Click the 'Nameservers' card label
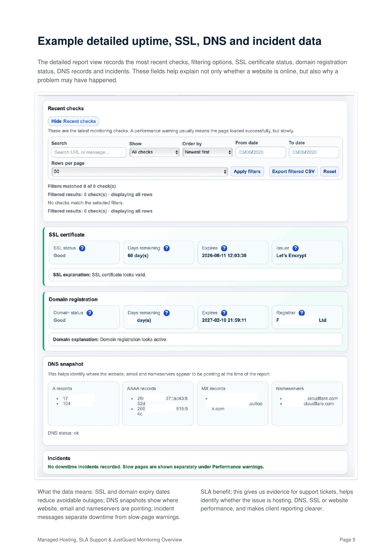 (290, 389)
